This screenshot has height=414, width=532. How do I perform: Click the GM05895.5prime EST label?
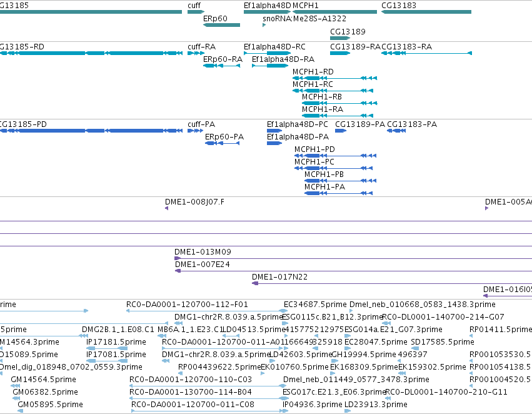(50, 405)
